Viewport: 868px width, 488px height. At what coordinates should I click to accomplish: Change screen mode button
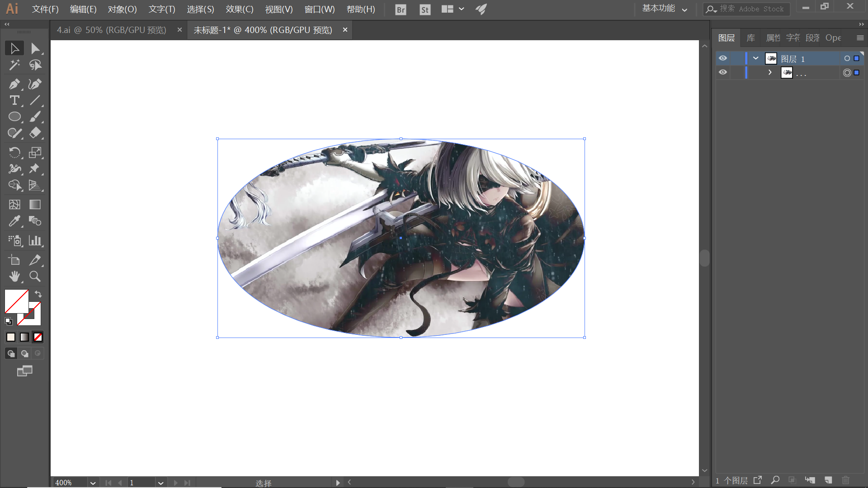(25, 371)
